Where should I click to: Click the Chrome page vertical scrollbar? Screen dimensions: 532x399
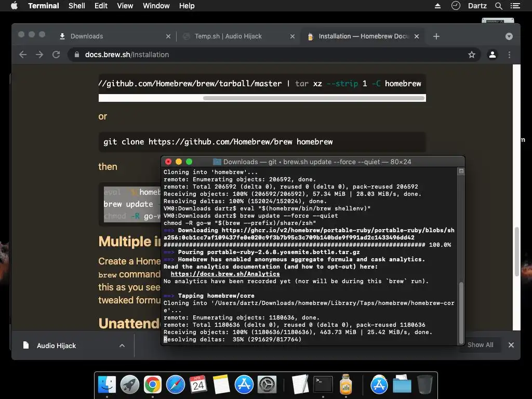pyautogui.click(x=517, y=251)
